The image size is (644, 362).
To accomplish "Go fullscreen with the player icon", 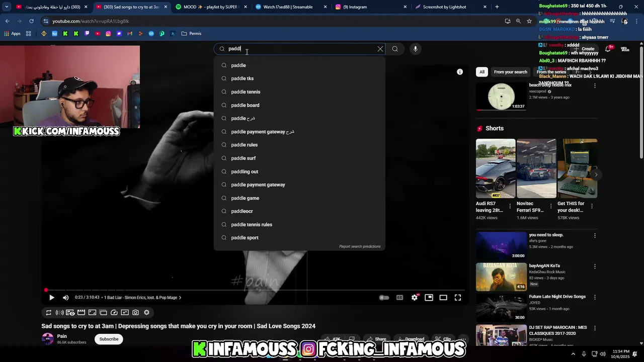I will point(458,298).
